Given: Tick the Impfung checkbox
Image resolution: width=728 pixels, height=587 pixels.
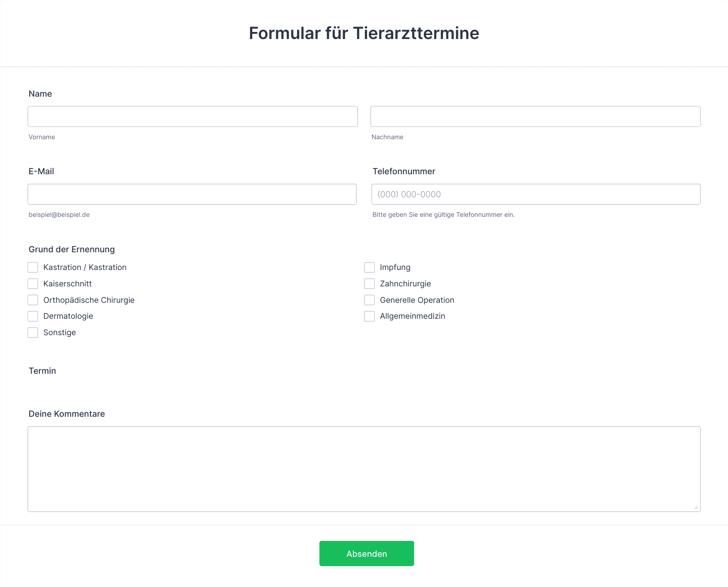Looking at the screenshot, I should click(x=369, y=267).
